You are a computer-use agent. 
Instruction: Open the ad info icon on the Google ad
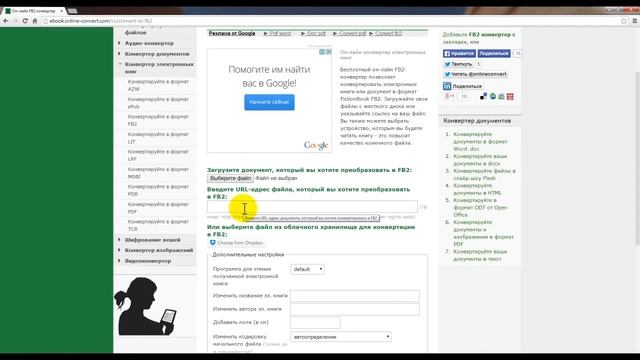coord(322,52)
